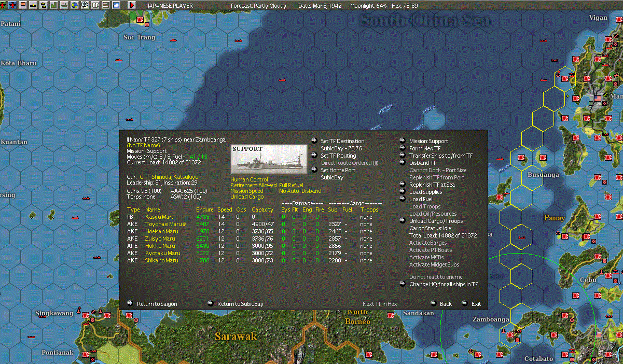Image resolution: width=623 pixels, height=364 pixels.
Task: Click the gray ship silhouette toolbar icon
Action: click(x=64, y=5)
